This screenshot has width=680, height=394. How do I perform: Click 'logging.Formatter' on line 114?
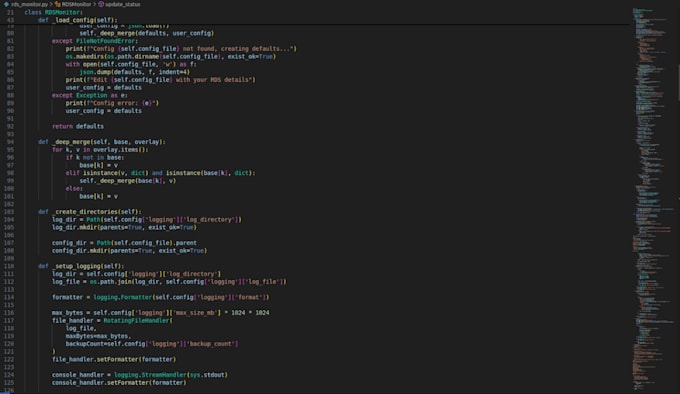pyautogui.click(x=123, y=297)
